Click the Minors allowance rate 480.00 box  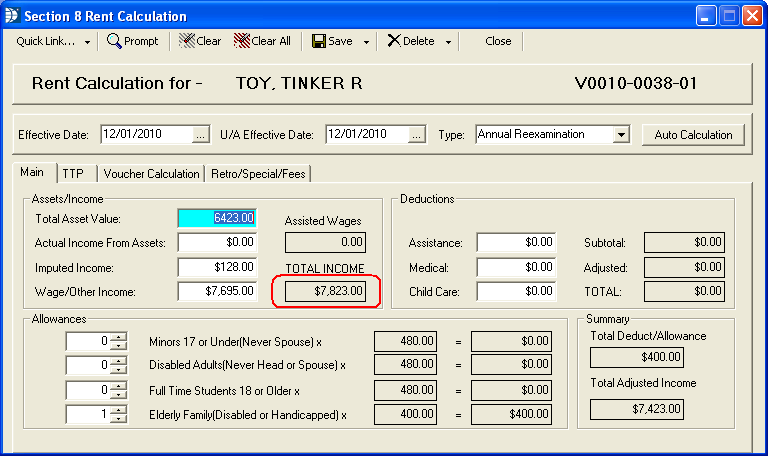(x=406, y=341)
